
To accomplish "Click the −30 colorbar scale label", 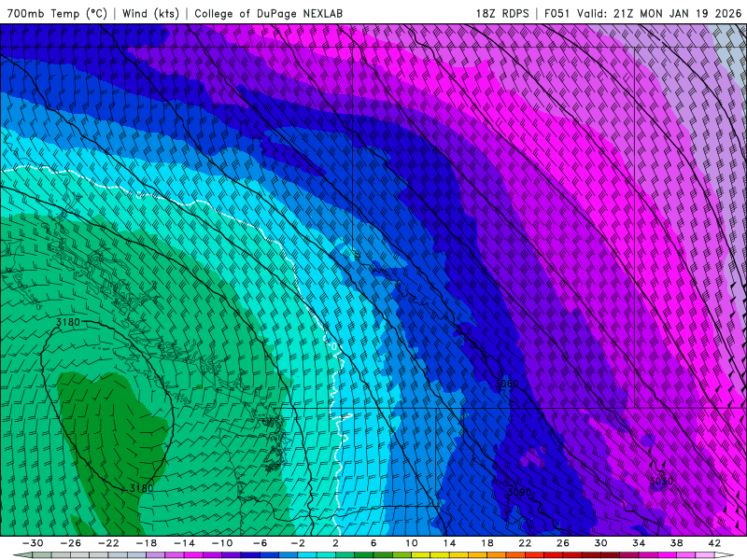I will pos(33,543).
